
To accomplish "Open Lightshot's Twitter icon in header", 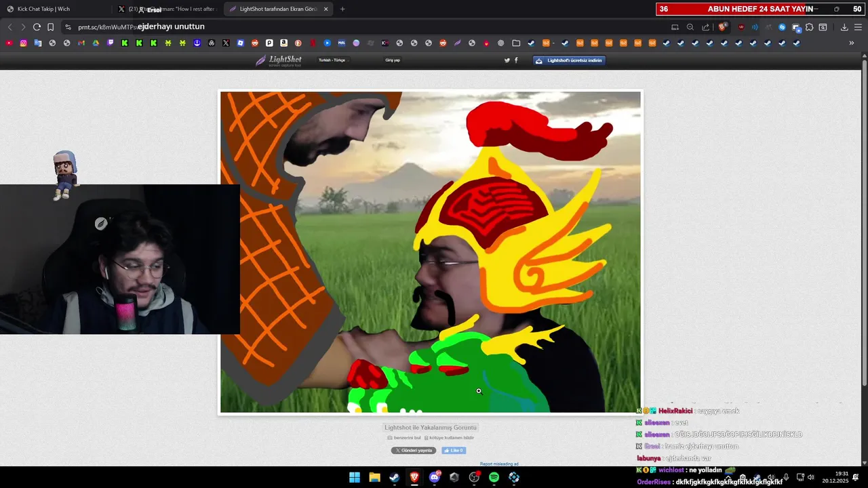I will coord(507,60).
